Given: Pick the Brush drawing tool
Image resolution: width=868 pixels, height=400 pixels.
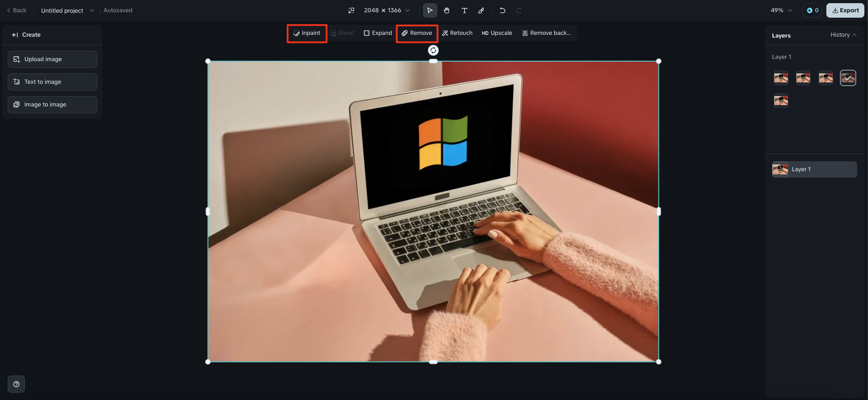Looking at the screenshot, I should (x=481, y=10).
